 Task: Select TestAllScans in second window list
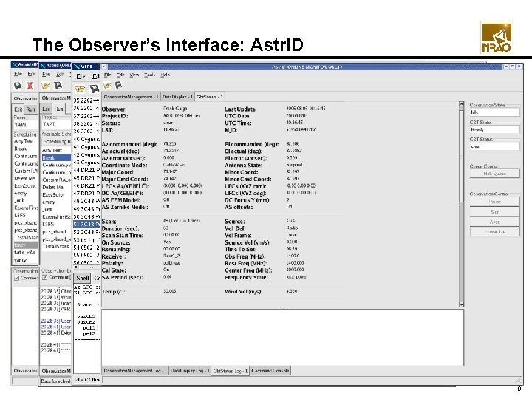click(55, 247)
